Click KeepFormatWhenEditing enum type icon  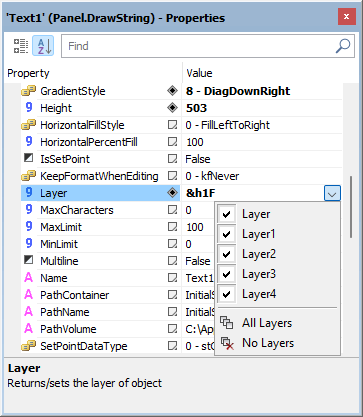point(29,176)
